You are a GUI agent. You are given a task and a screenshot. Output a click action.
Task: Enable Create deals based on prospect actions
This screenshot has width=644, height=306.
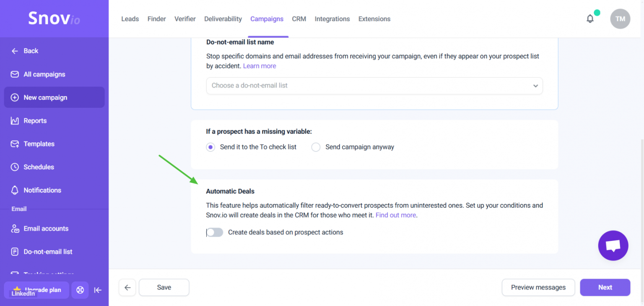pyautogui.click(x=215, y=233)
